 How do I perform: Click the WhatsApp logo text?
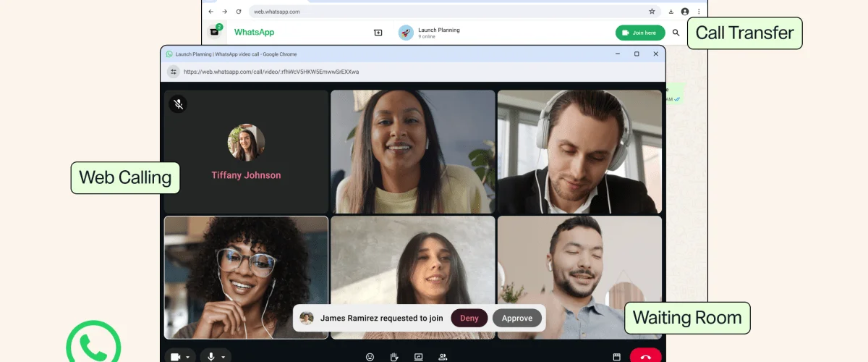254,33
